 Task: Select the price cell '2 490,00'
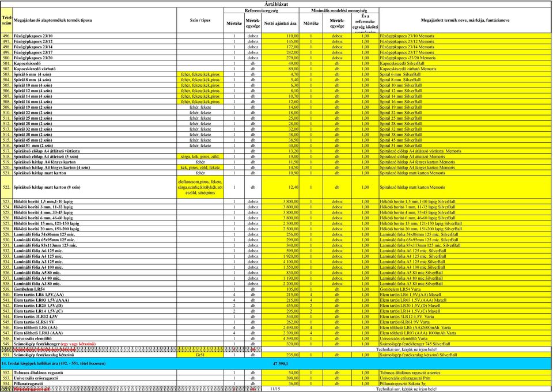(281, 328)
